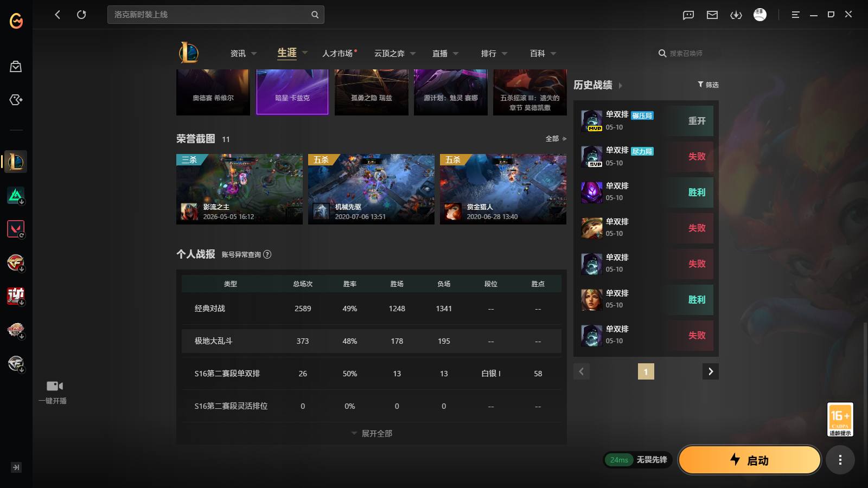868x488 pixels.
Task: Expand 历史战绩 with its arrow
Action: (621, 86)
